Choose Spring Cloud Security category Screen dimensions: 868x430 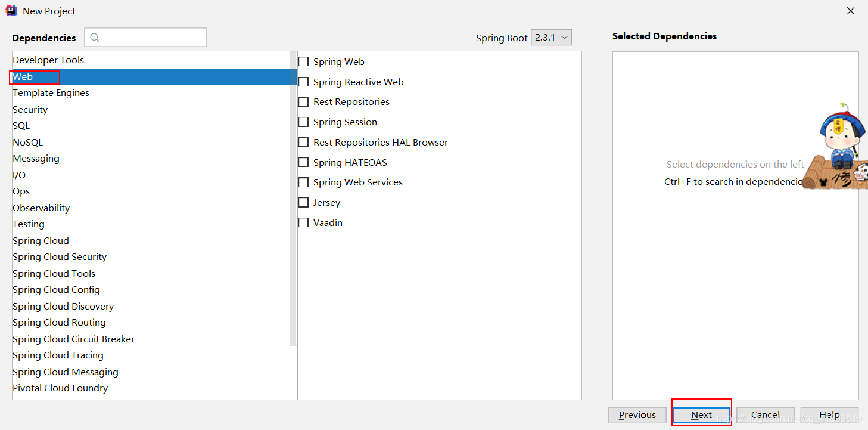click(151, 257)
